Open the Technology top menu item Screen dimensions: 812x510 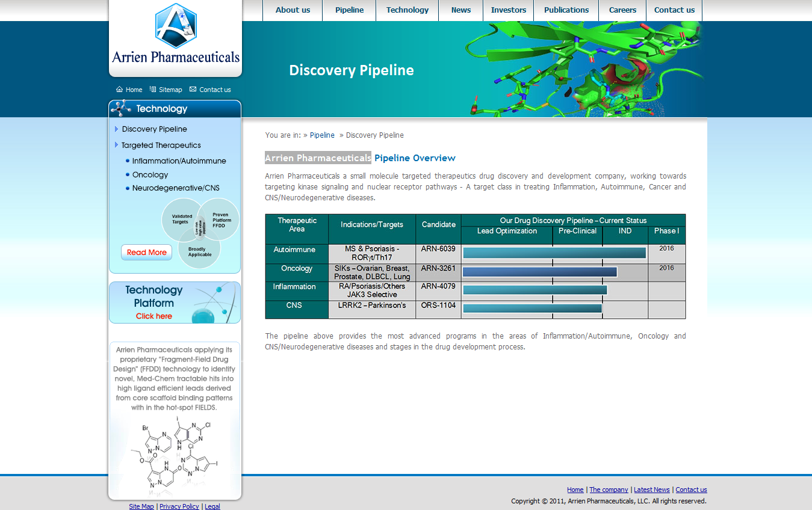408,10
